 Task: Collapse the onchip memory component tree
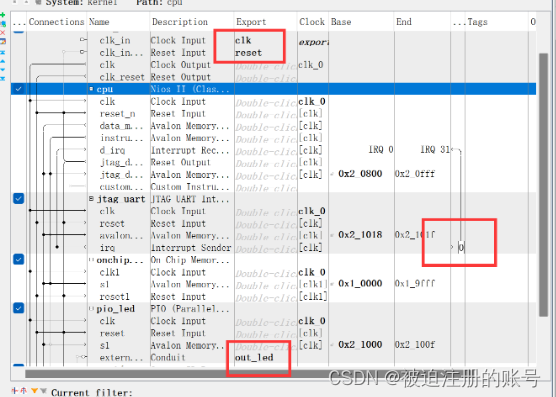tap(91, 259)
